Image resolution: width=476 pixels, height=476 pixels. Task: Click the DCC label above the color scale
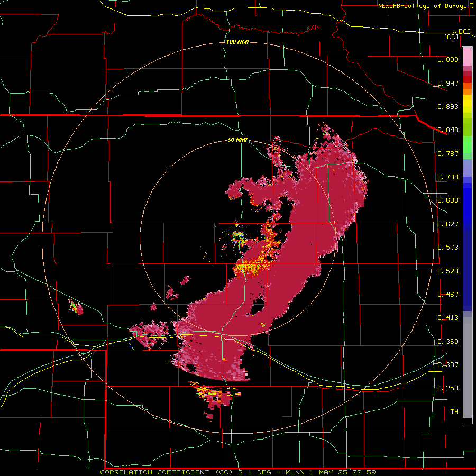464,32
